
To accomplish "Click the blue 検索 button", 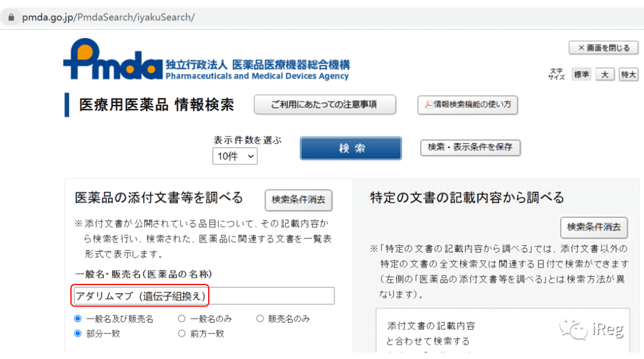I will 351,148.
